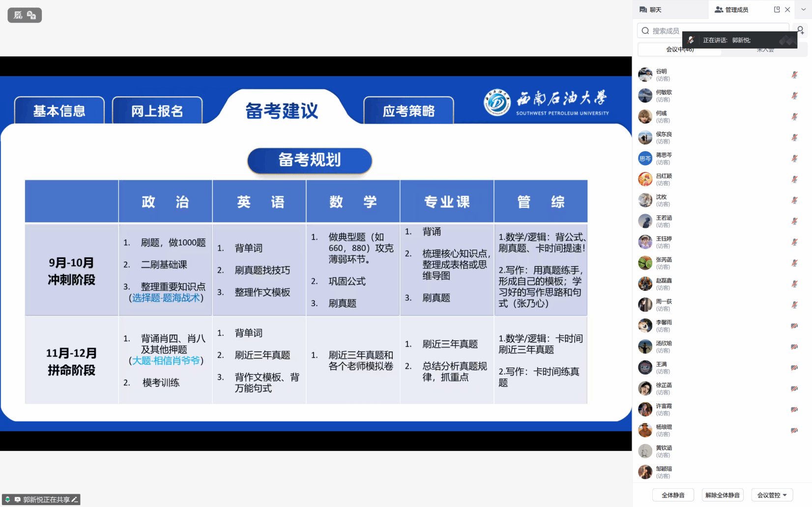Toggle microphone for member 谷明
Screen dimensions: 812x507
[x=794, y=75]
